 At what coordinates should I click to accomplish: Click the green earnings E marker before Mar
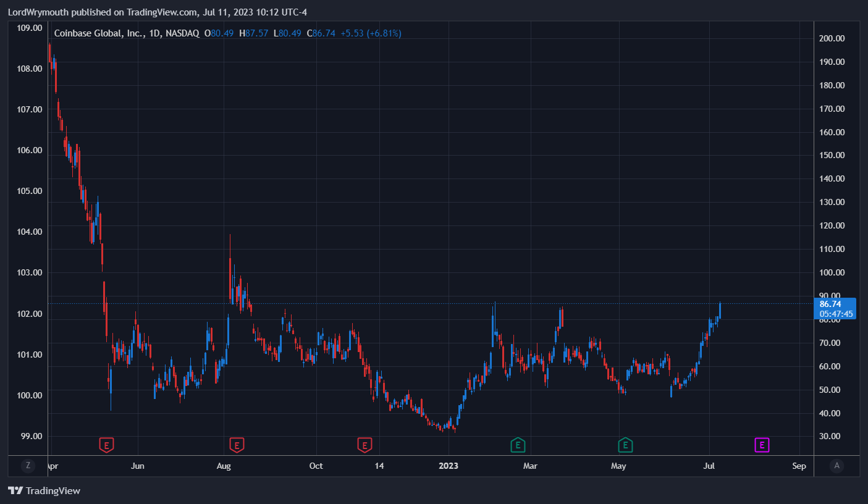click(518, 444)
